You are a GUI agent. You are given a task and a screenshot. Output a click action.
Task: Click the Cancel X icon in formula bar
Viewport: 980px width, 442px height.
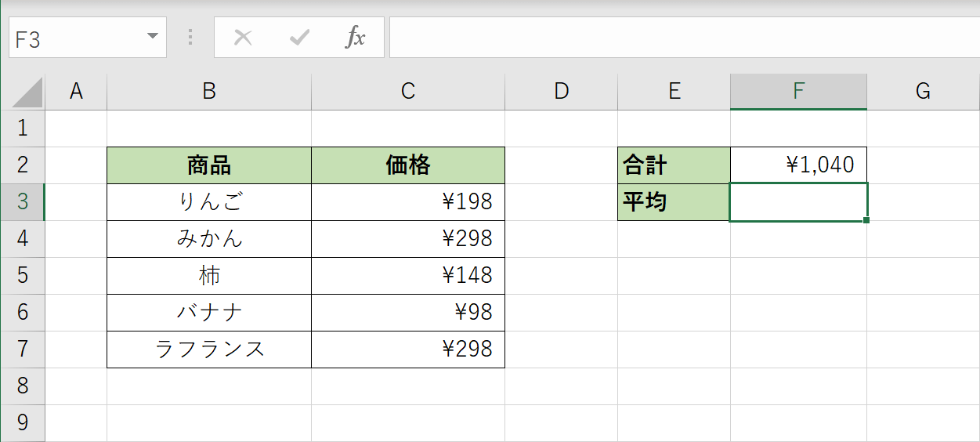(243, 38)
